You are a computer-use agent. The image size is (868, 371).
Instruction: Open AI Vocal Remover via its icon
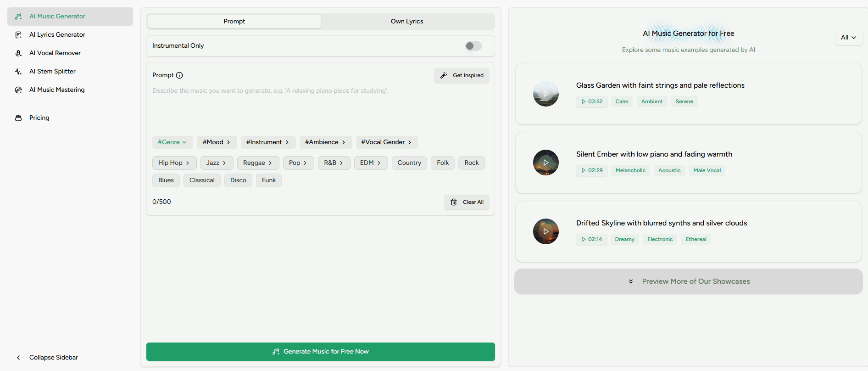[x=18, y=53]
